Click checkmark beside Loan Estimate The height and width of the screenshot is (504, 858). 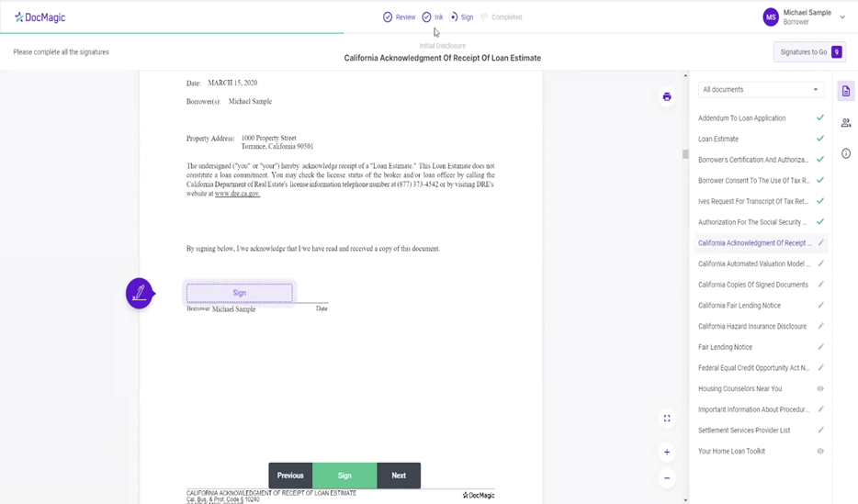pyautogui.click(x=820, y=139)
